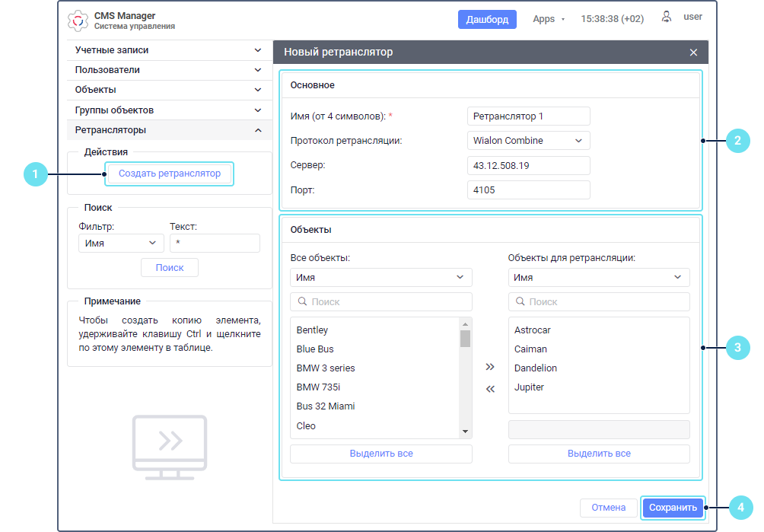Cancel with the Отмена button
Screen dimensions: 764x532
point(608,508)
